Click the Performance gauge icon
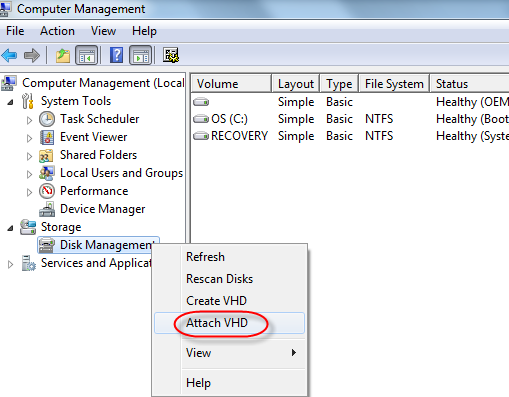The width and height of the screenshot is (509, 397). click(x=47, y=191)
